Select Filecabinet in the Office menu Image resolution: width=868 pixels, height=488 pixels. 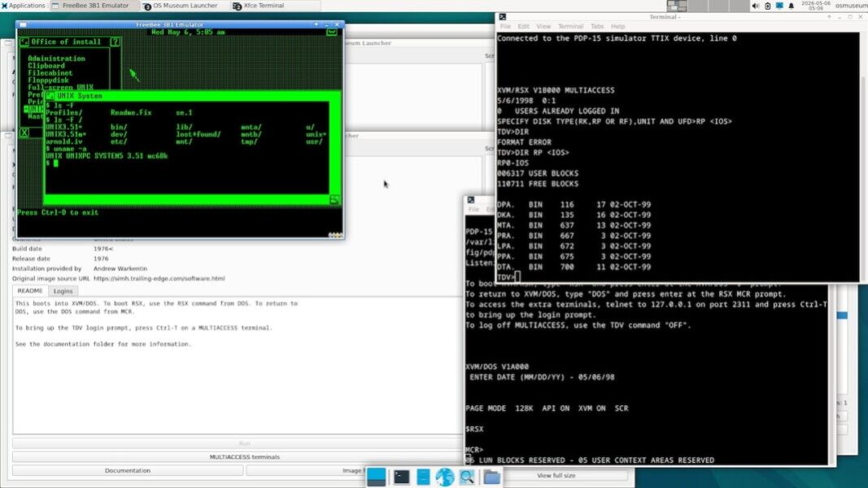click(50, 73)
